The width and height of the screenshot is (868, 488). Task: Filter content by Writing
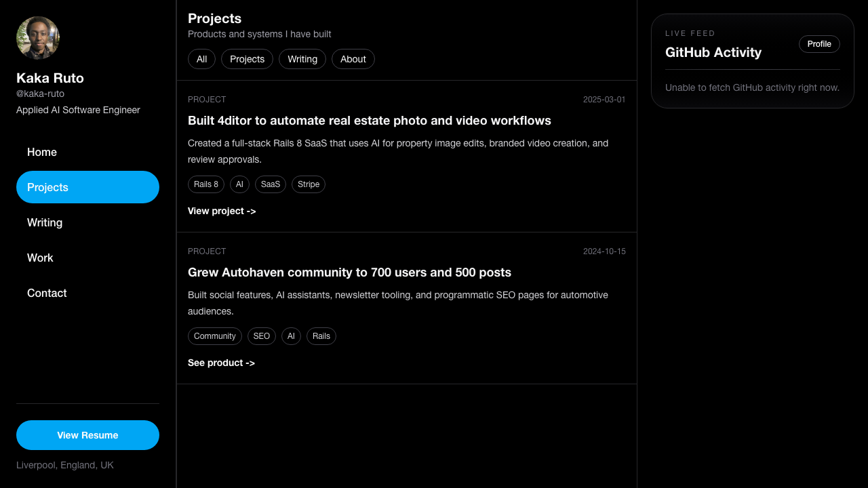302,59
